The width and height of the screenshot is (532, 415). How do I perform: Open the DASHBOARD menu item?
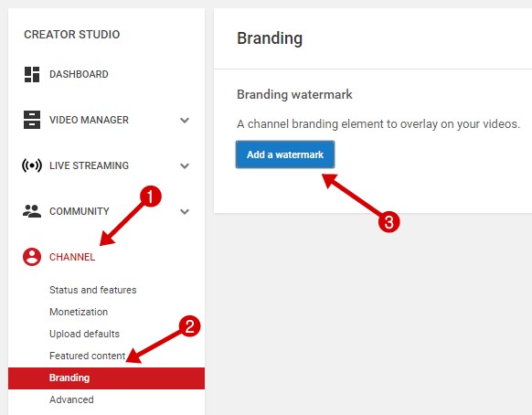point(79,74)
